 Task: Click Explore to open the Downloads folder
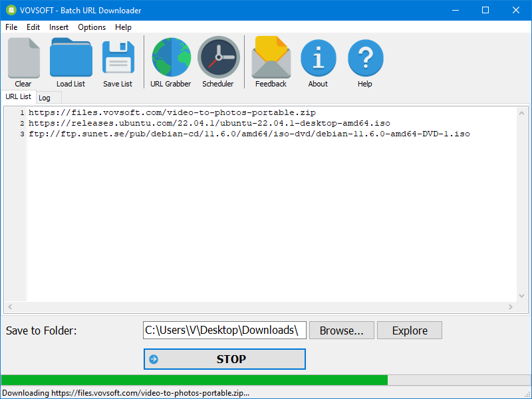(409, 330)
